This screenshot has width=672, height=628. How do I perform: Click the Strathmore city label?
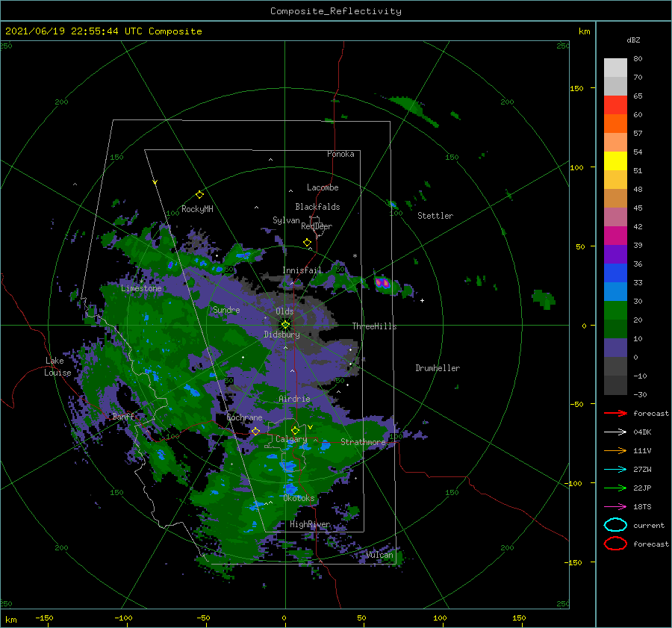pos(363,441)
